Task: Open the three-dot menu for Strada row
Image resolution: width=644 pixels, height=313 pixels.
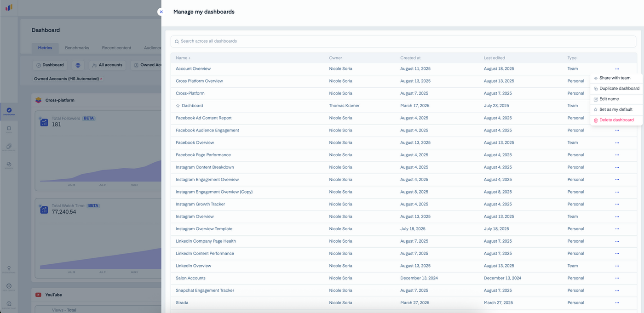Action: tap(617, 303)
